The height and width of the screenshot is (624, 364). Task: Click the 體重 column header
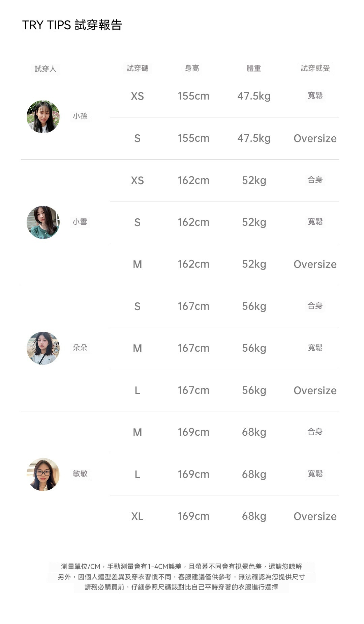click(254, 68)
